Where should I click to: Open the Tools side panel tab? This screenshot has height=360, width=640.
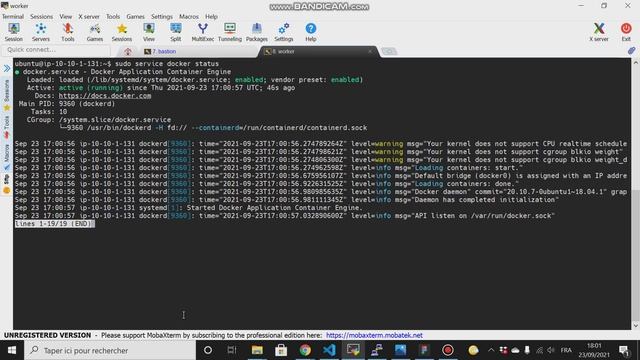[x=7, y=127]
